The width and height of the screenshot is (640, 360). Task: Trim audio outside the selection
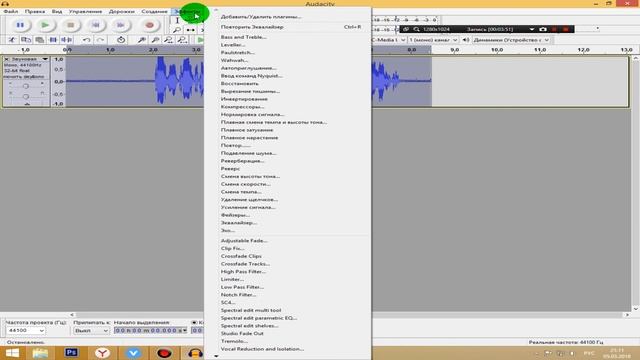(53, 40)
